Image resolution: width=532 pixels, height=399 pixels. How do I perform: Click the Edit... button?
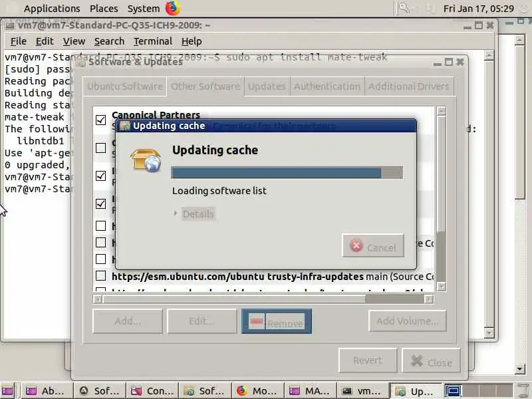[202, 321]
